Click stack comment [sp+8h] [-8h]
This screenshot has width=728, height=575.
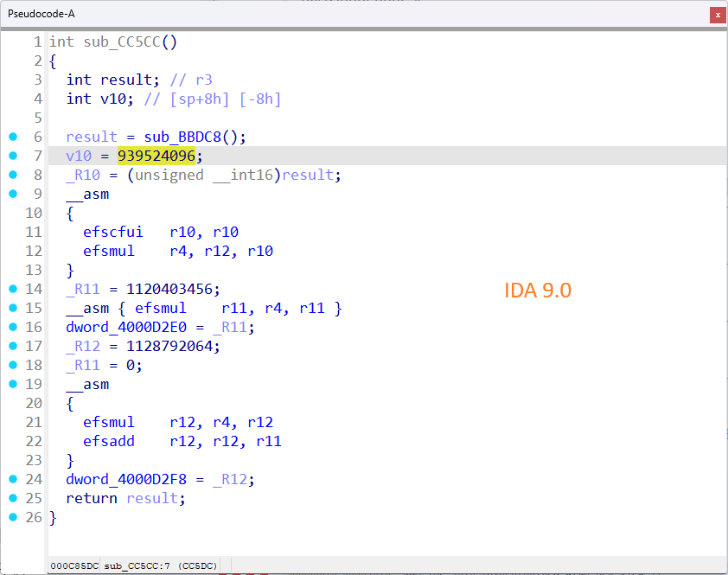tap(226, 99)
